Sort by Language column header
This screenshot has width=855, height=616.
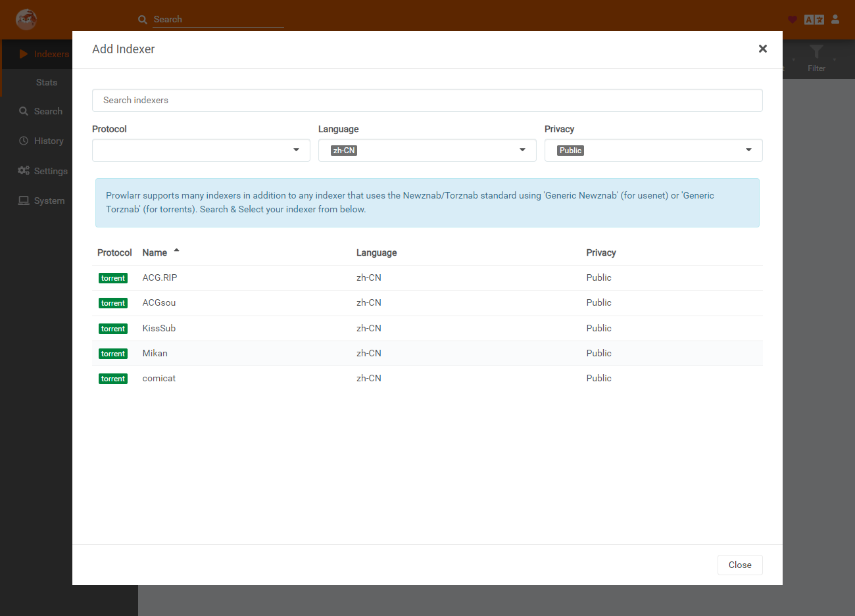[376, 252]
